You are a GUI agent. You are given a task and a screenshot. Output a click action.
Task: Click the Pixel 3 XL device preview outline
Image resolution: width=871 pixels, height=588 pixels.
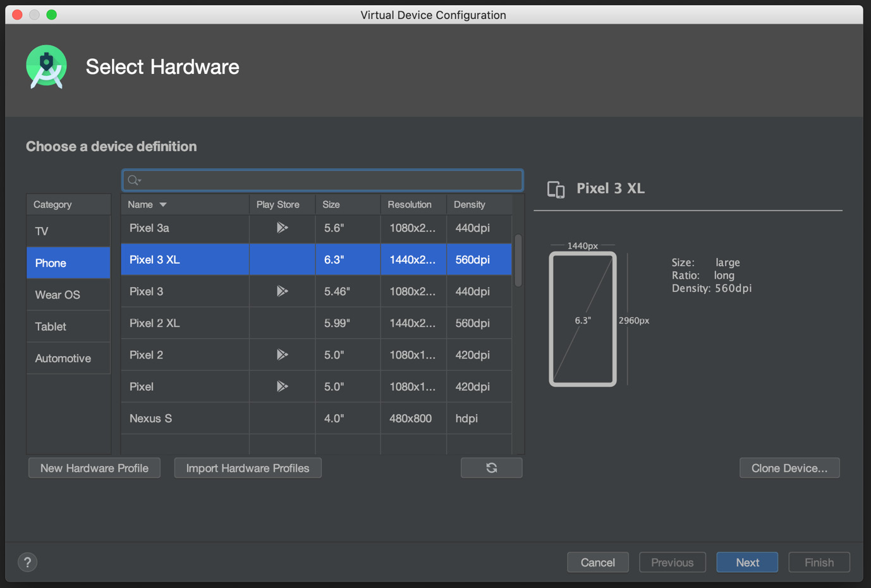(583, 319)
